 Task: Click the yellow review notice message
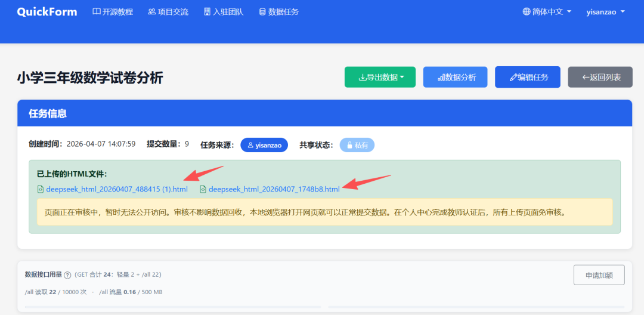coord(324,212)
